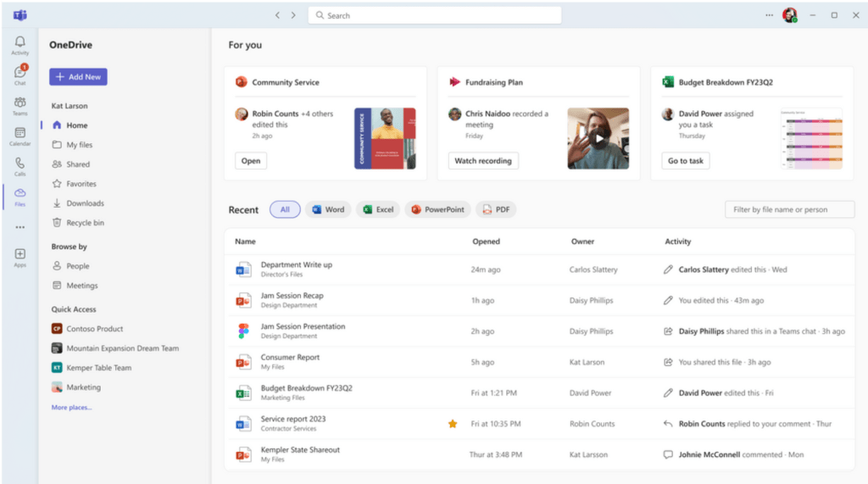Select the All filter pill

[x=285, y=209]
